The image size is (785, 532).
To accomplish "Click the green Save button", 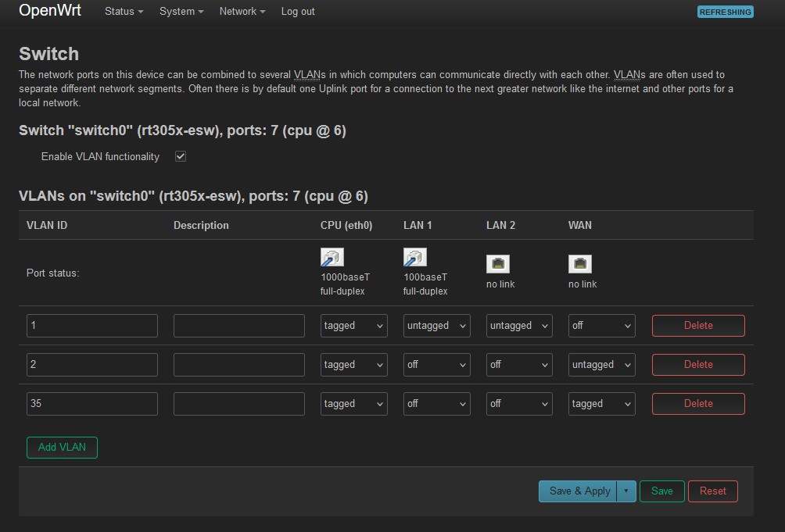I will point(661,491).
